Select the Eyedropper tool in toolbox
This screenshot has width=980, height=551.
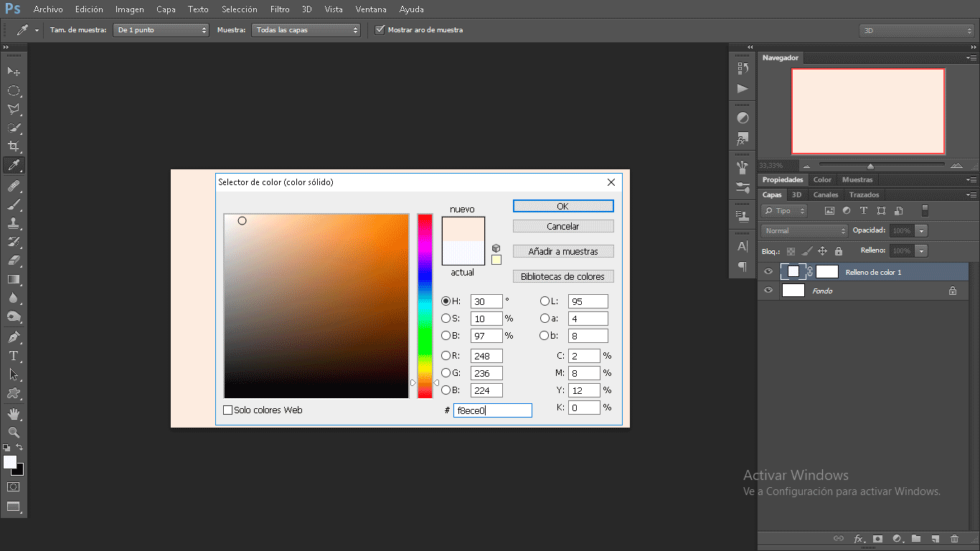pyautogui.click(x=13, y=166)
